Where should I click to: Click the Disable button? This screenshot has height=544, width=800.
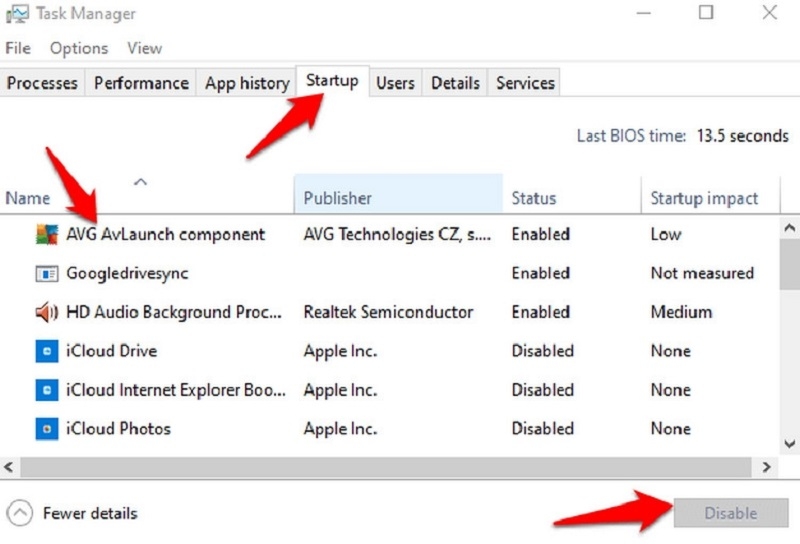click(x=731, y=513)
